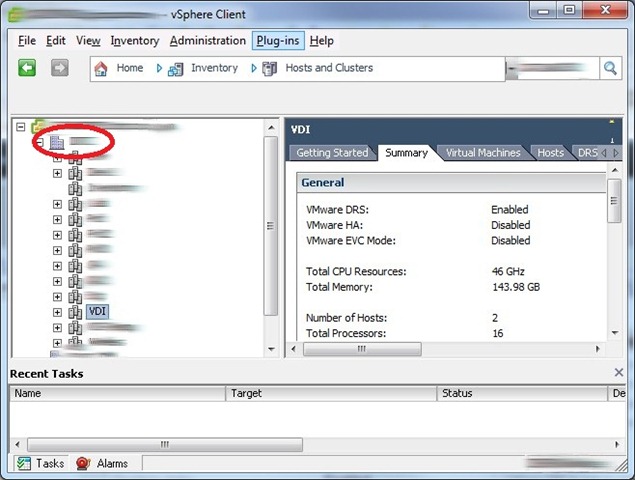Click the breadcrumb arrow after Home
Viewport: 635px width, 480px height.
[x=159, y=68]
